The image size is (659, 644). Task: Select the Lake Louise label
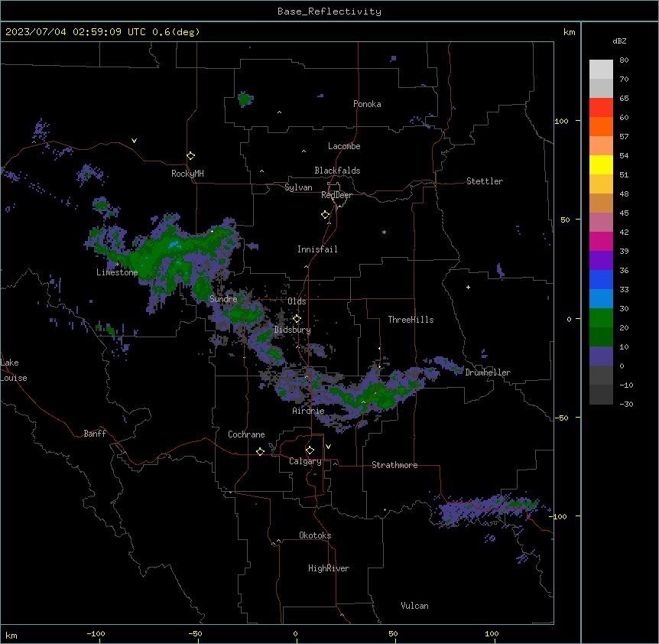pyautogui.click(x=14, y=370)
